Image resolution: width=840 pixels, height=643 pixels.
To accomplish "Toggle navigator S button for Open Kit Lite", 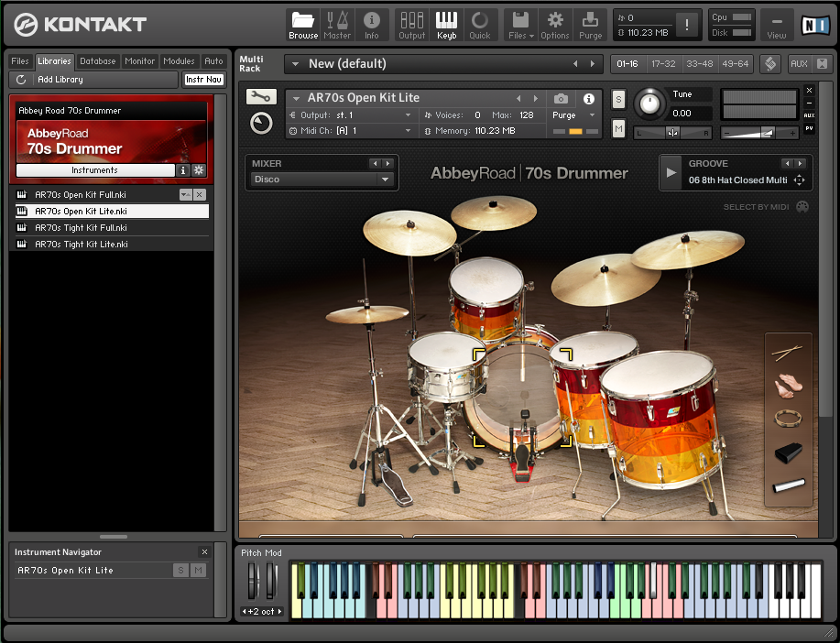I will point(181,570).
